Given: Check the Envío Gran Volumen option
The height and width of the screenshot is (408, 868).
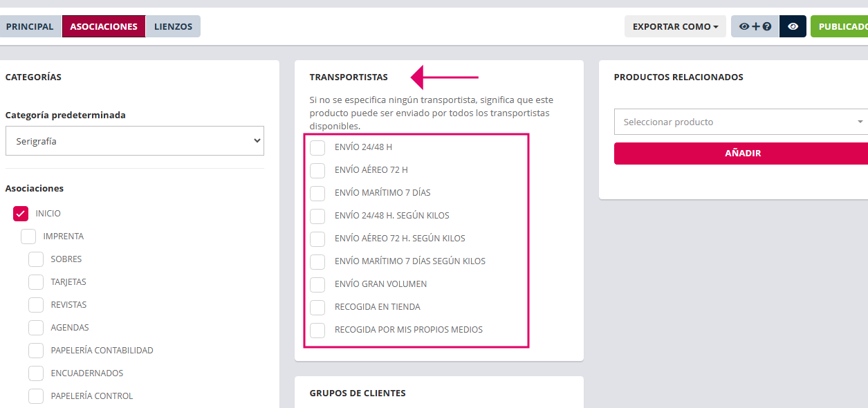Looking at the screenshot, I should coord(317,284).
